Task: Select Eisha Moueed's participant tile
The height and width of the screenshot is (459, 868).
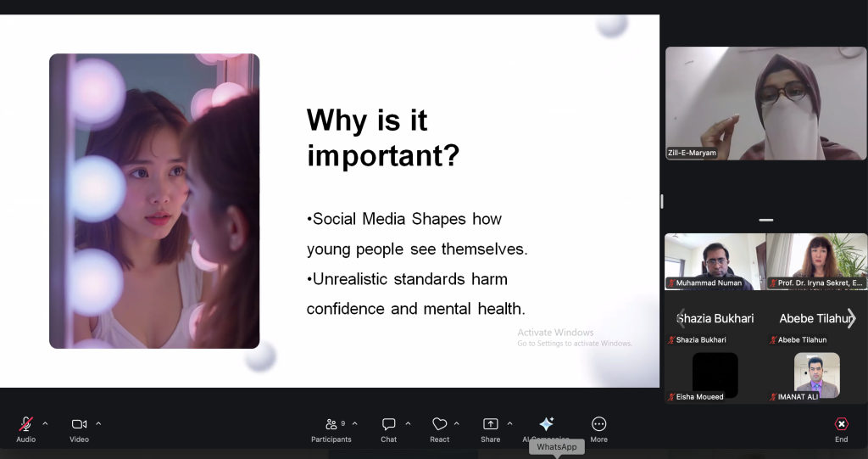Action: [715, 375]
